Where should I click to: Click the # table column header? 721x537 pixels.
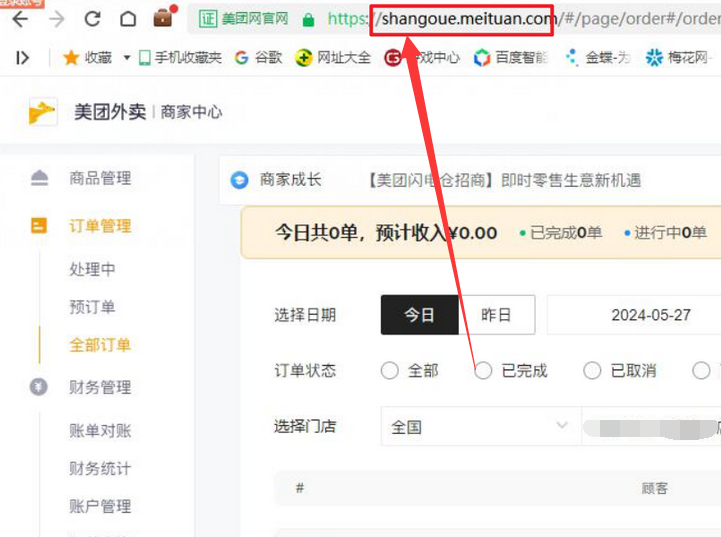point(300,488)
